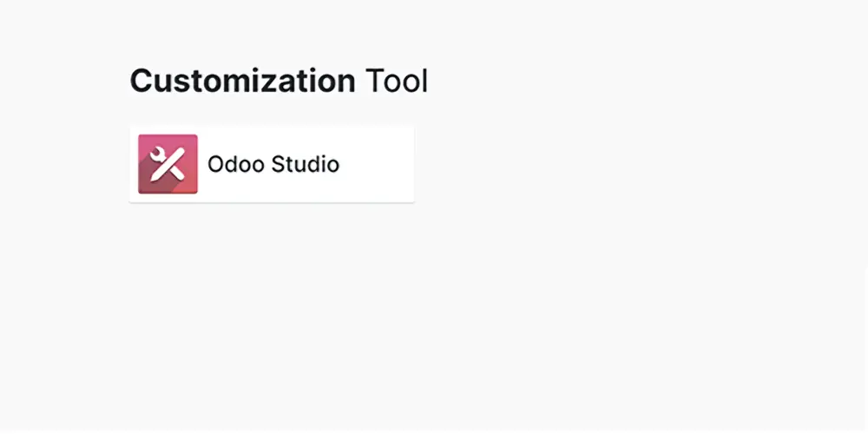Viewport: 868px width, 434px height.
Task: Click the word "Odoo" in the card
Action: pyautogui.click(x=235, y=164)
